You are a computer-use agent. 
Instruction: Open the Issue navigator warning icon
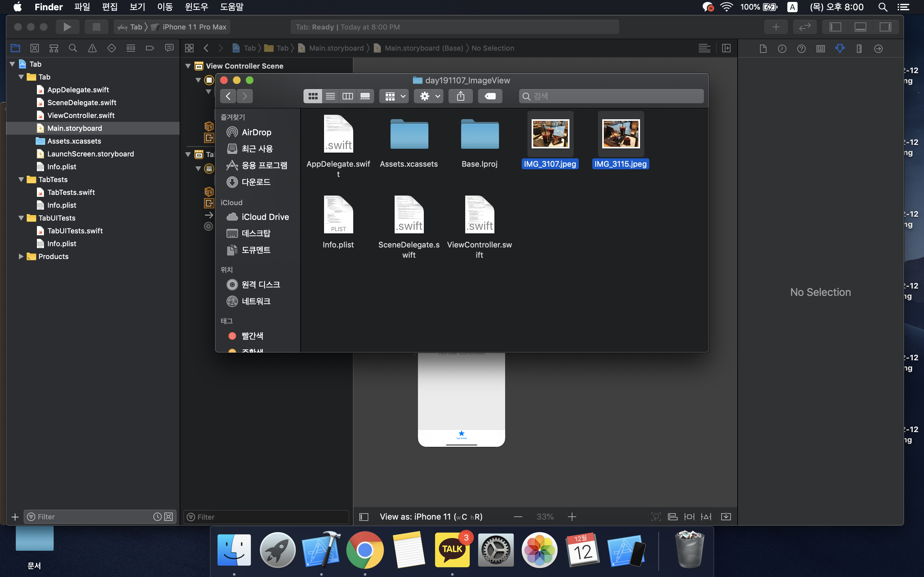(x=92, y=48)
